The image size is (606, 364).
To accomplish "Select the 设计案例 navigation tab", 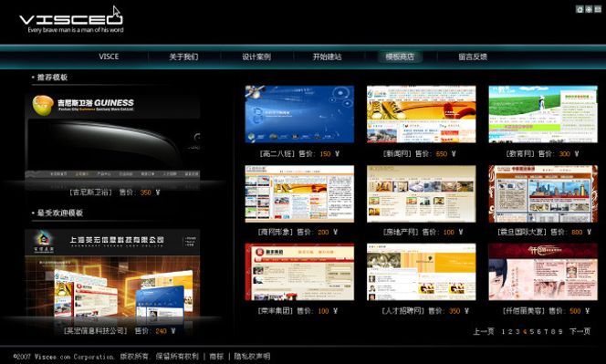I will (x=256, y=57).
